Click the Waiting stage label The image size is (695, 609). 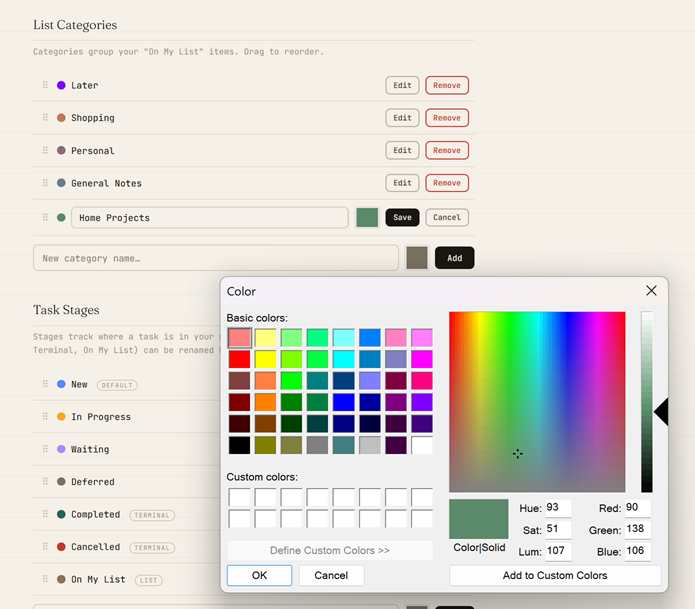[x=90, y=449]
